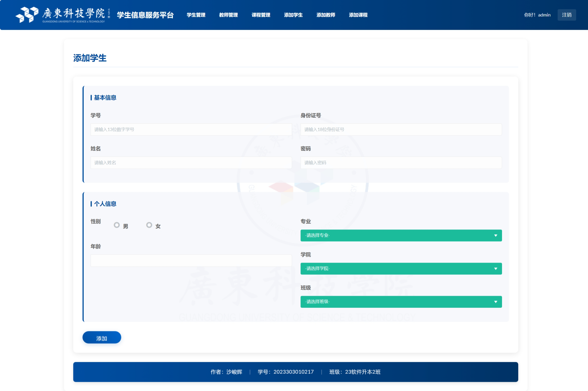Open the 请选择学院 dropdown
This screenshot has height=391, width=588.
click(401, 269)
